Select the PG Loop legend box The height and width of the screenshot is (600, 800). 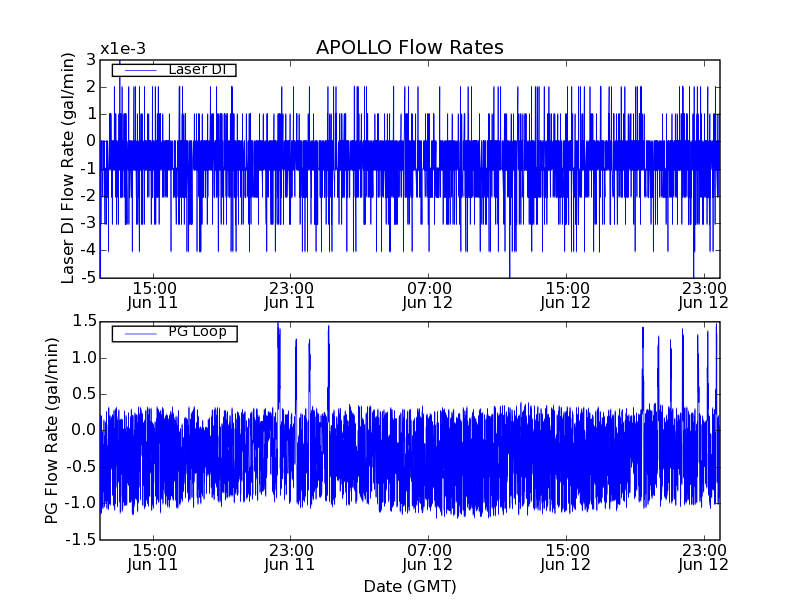point(173,333)
